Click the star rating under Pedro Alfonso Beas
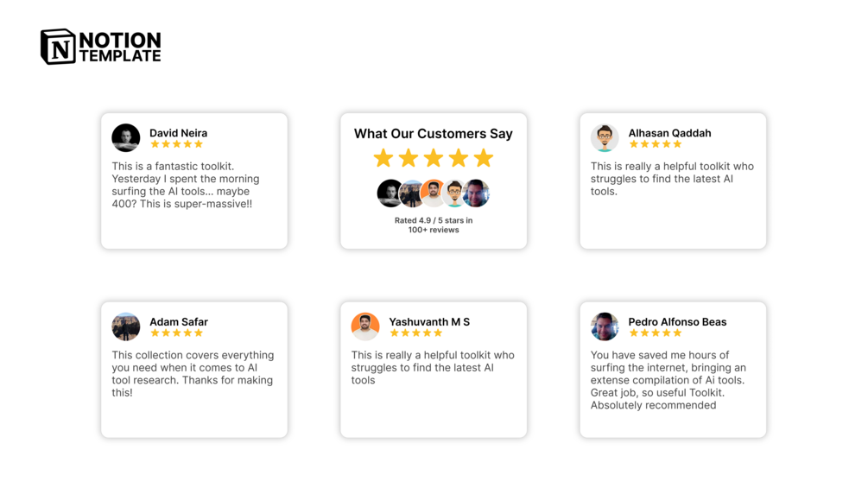868x488 pixels. point(655,333)
